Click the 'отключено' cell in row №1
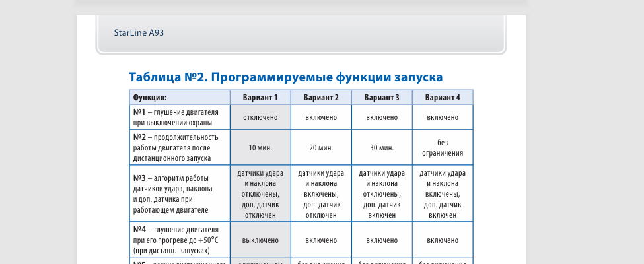Viewport: 644px width, 264px height. [x=260, y=117]
